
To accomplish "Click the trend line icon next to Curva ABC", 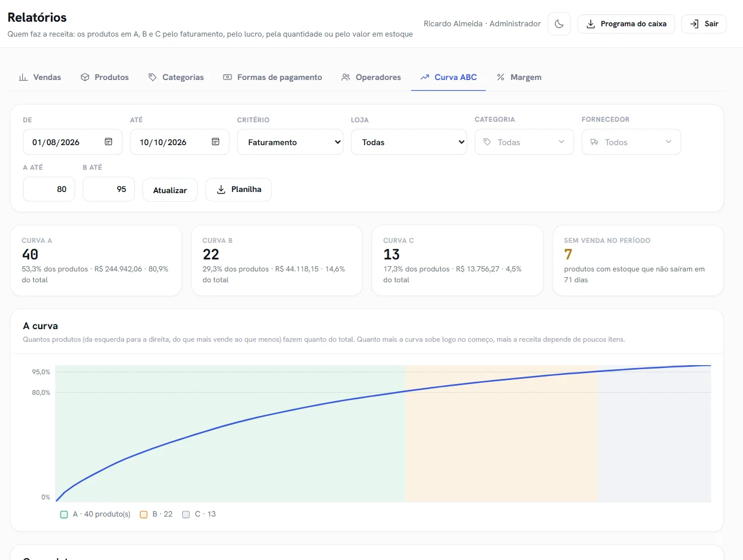I will click(x=425, y=77).
